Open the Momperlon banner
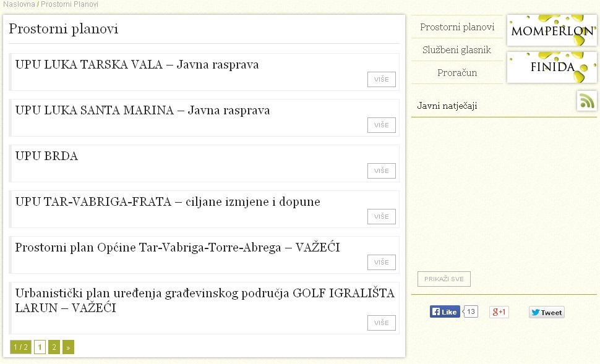This screenshot has height=364, width=600. click(552, 30)
